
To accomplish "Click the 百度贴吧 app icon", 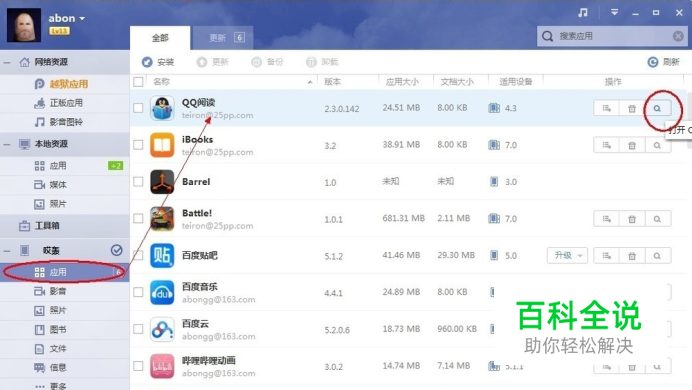I will point(162,255).
